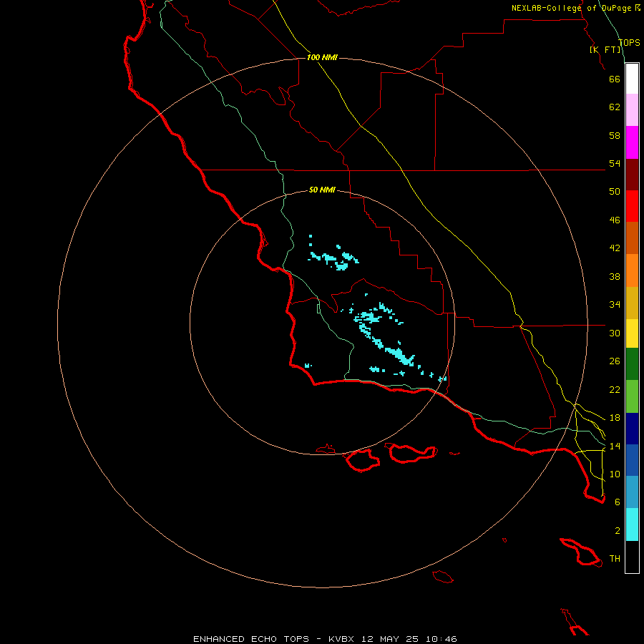Screen dimensions: 644x644
Task: Click the legend value '18'
Action: pos(615,418)
